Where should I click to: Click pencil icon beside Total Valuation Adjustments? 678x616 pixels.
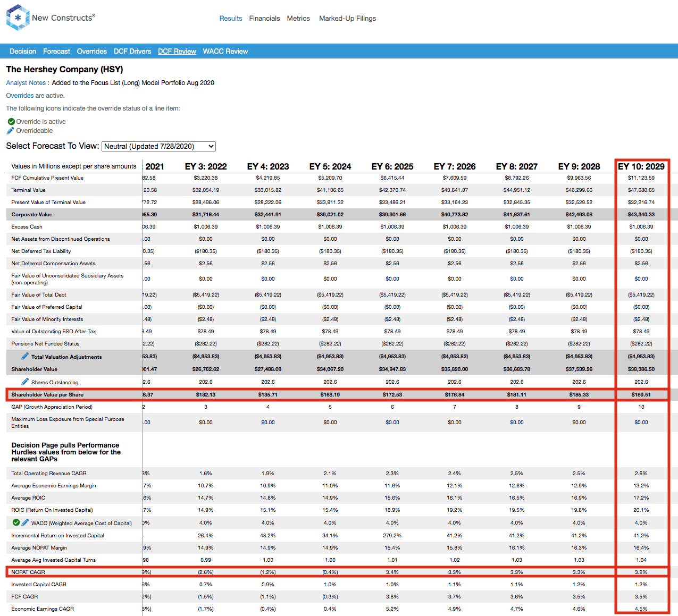[x=25, y=356]
